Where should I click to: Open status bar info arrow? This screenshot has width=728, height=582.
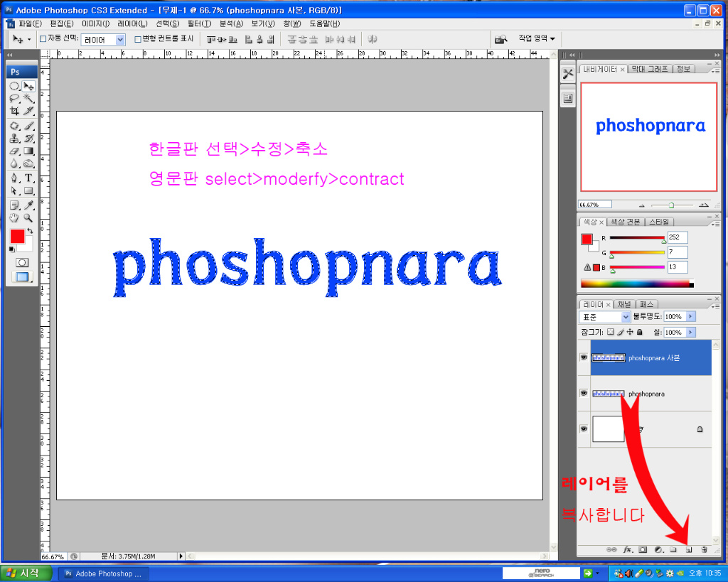181,556
